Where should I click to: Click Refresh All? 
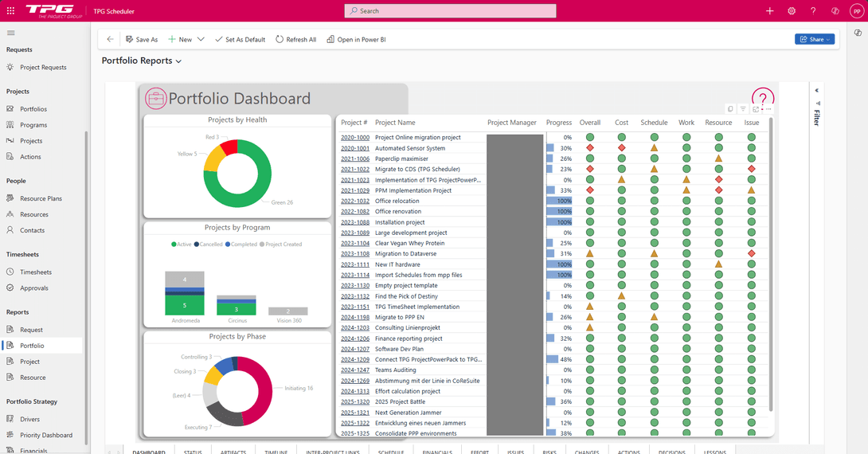click(296, 39)
